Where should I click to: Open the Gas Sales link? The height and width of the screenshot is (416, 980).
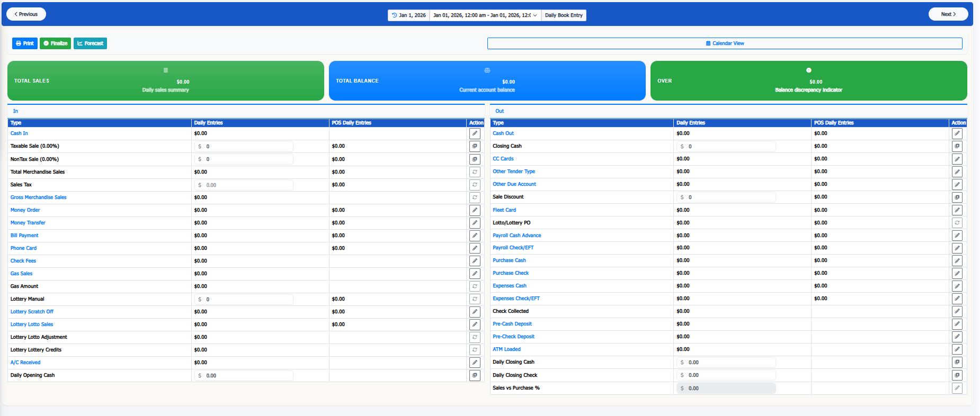(x=22, y=274)
